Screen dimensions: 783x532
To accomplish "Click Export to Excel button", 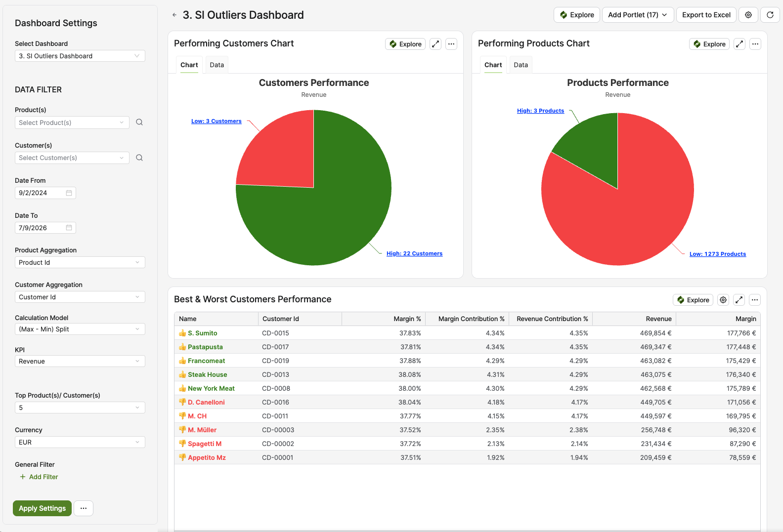I will (706, 15).
